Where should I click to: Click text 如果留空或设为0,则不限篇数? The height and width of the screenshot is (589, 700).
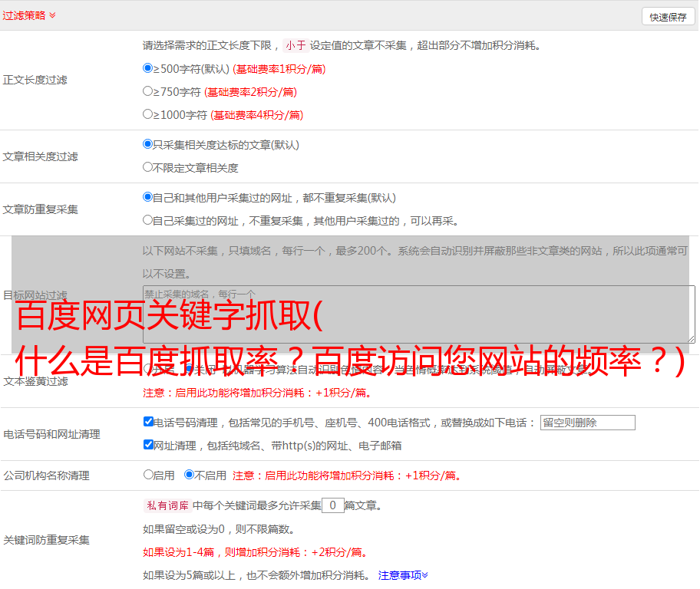219,529
